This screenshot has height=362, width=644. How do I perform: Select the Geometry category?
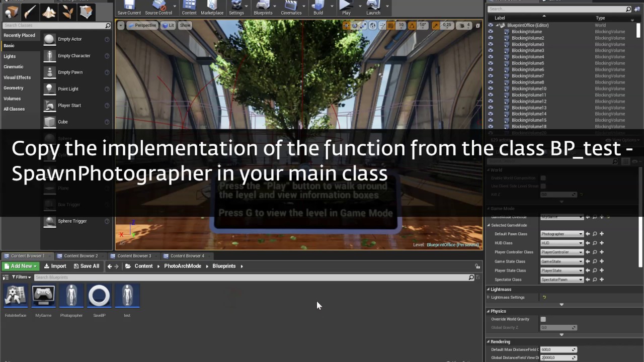coord(14,88)
